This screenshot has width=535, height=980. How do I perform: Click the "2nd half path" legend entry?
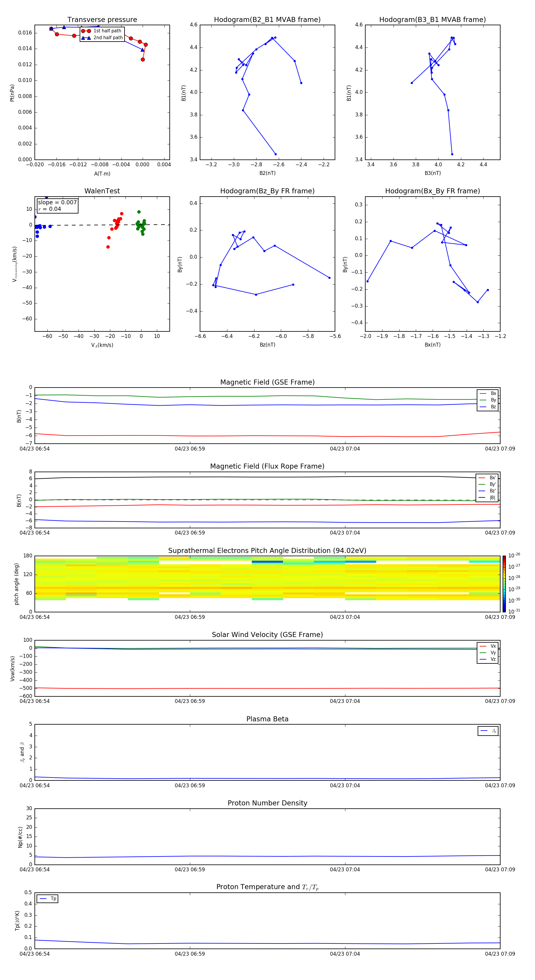click(102, 38)
